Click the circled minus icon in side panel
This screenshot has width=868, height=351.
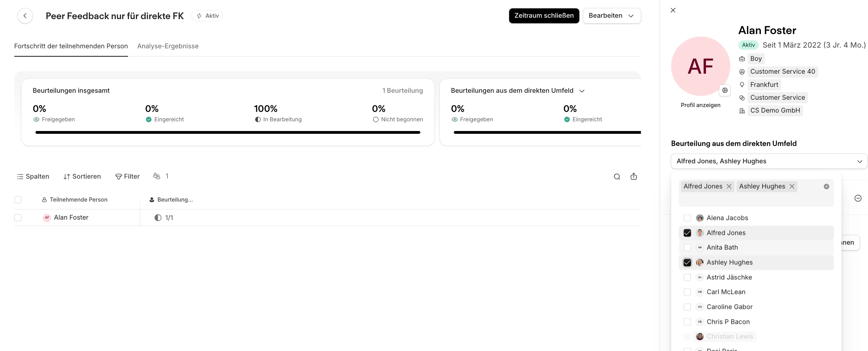point(858,198)
